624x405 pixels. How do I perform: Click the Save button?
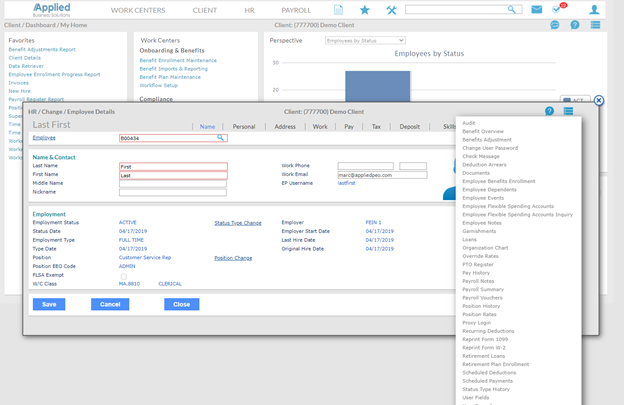click(48, 304)
